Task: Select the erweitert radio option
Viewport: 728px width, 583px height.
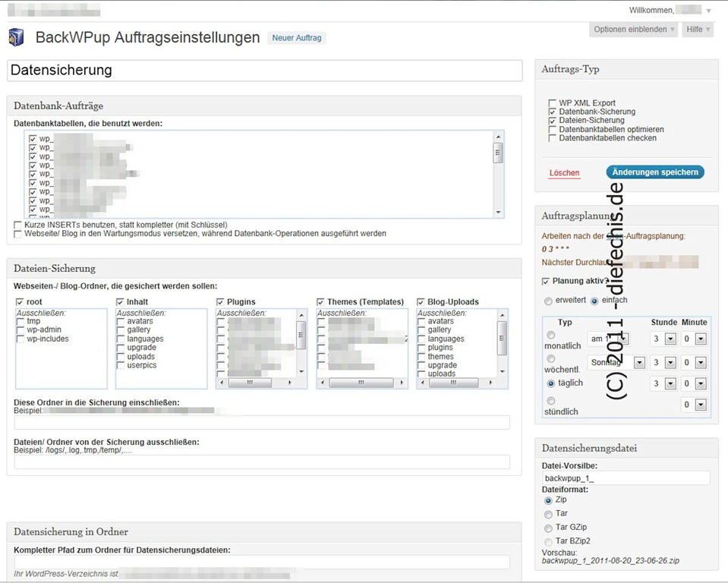Action: pos(548,301)
